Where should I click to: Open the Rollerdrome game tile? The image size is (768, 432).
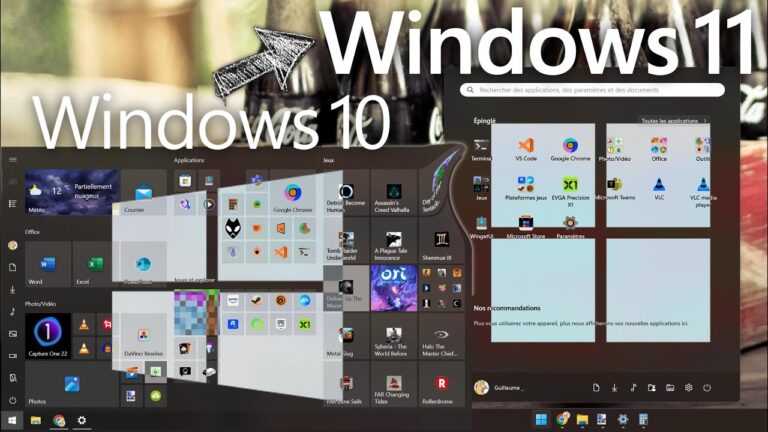441,384
